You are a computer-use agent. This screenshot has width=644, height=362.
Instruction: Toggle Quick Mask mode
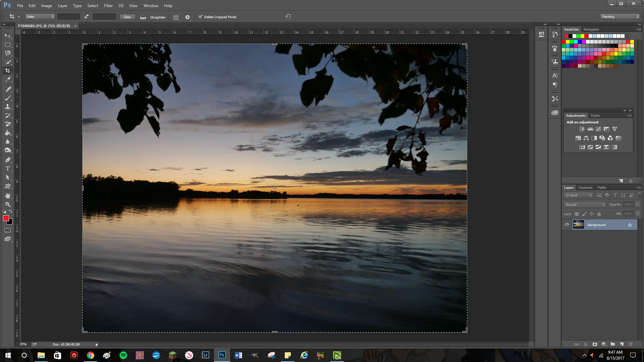coord(8,230)
